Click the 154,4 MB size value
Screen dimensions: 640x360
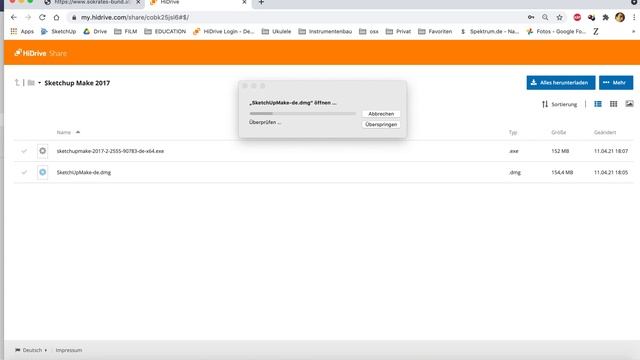562,172
